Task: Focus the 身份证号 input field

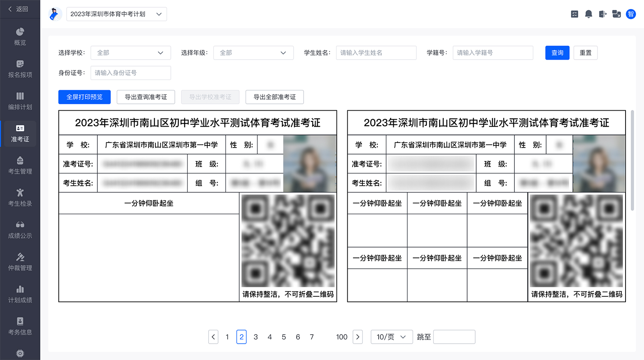Action: pos(131,73)
